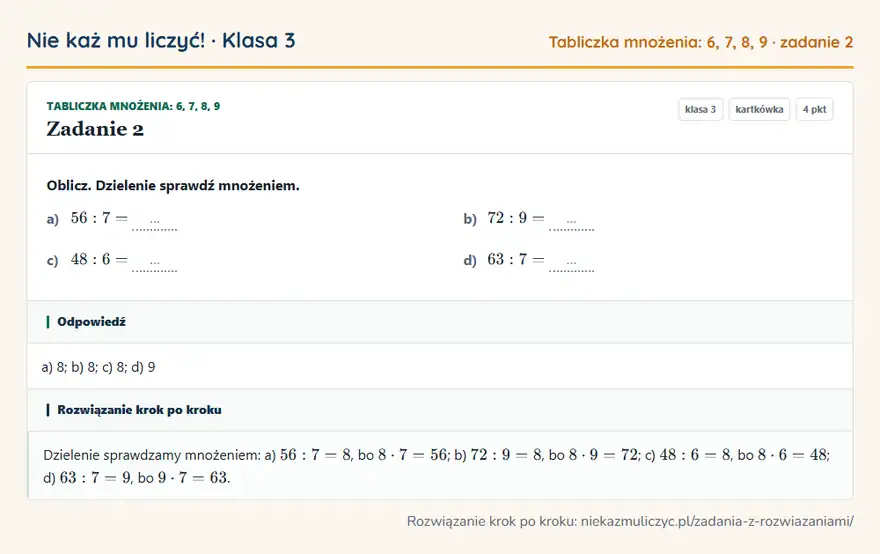Click the answer blank for 48 : 6
The width and height of the screenshot is (880, 554).
click(x=154, y=264)
